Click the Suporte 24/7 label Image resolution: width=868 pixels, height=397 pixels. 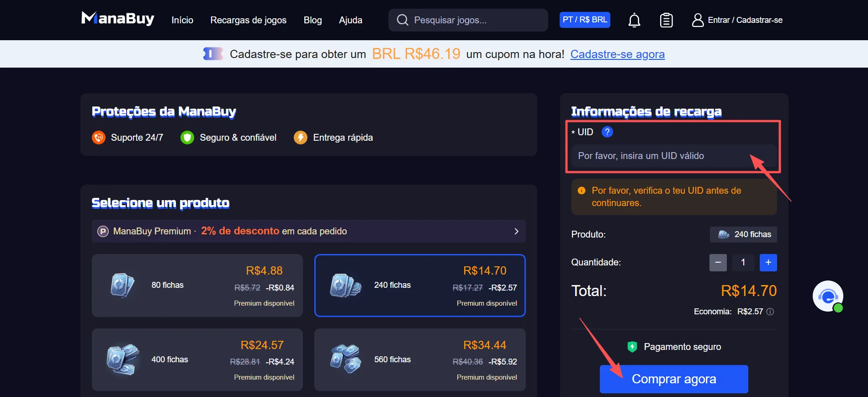[x=137, y=138]
